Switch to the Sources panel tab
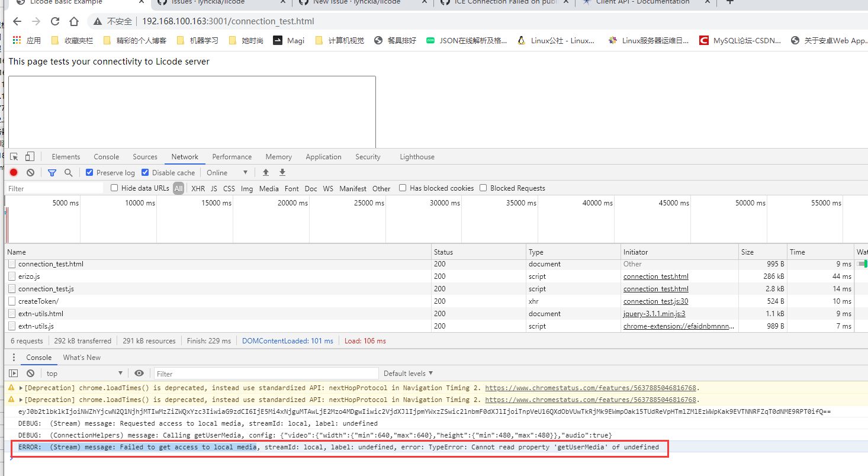The height and width of the screenshot is (476, 868). click(145, 157)
